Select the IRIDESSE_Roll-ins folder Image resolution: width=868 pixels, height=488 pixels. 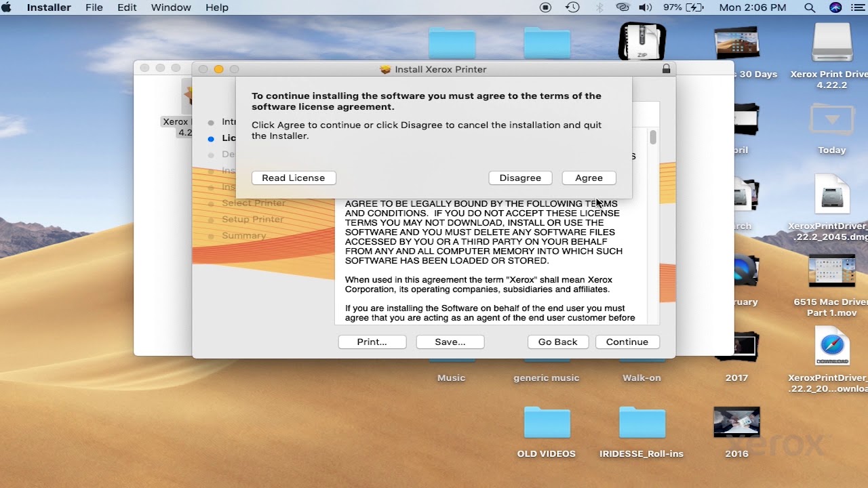coord(642,423)
